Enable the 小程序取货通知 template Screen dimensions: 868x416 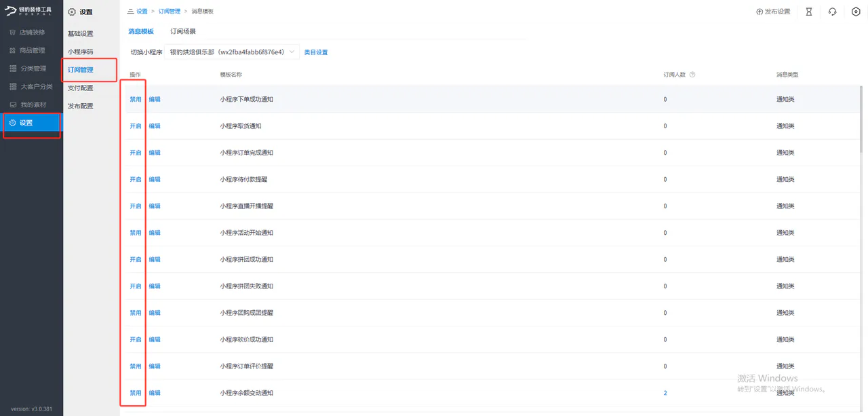pos(136,126)
